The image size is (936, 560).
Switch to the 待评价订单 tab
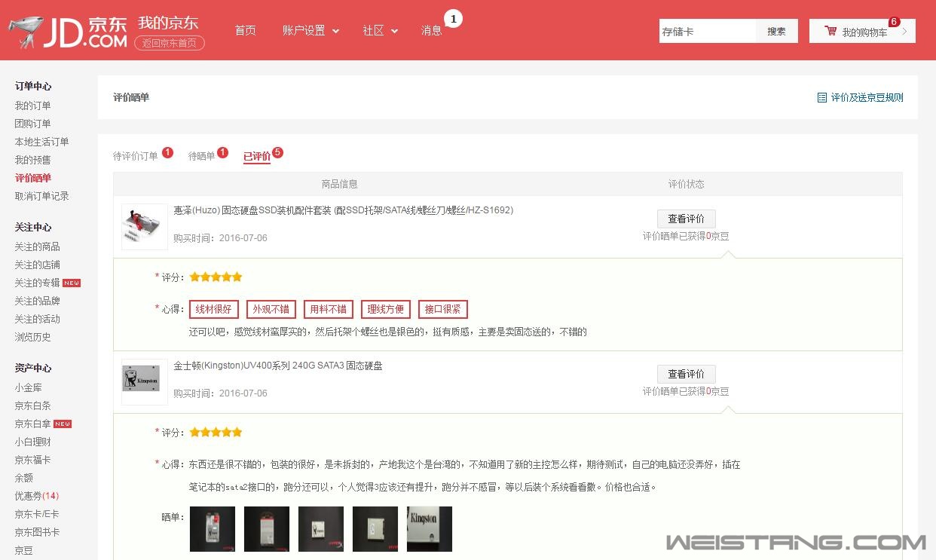[136, 156]
